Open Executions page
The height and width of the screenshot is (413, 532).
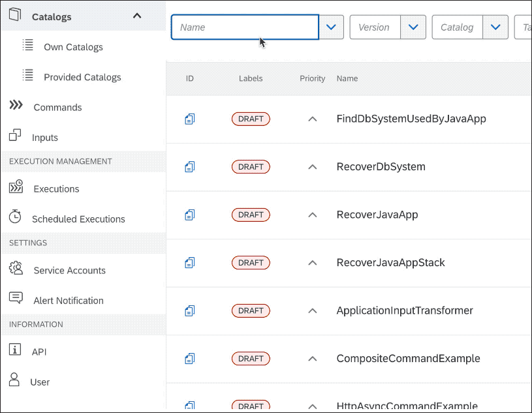click(56, 189)
